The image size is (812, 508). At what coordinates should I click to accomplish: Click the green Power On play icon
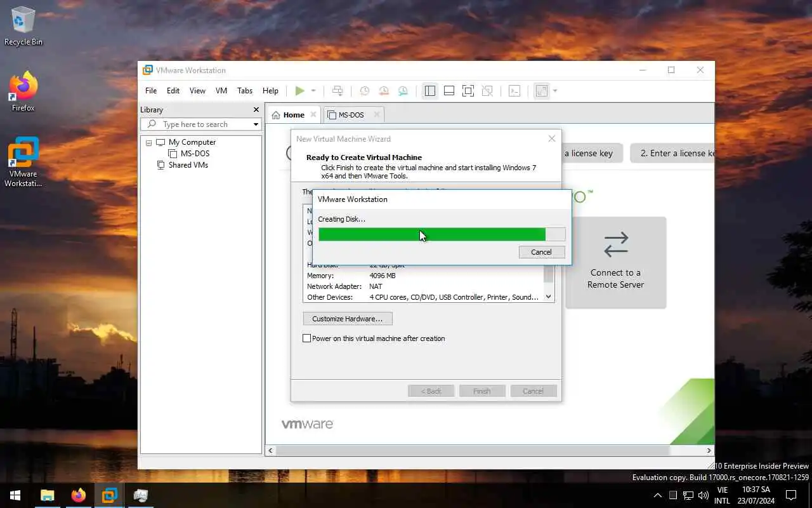coord(300,91)
